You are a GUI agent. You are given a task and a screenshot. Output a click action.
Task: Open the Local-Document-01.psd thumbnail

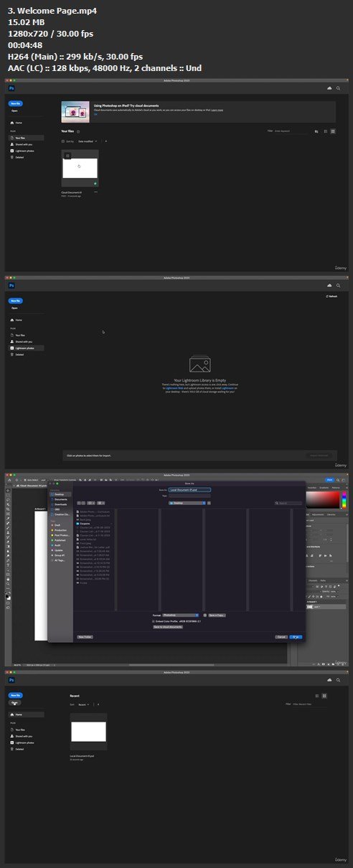pyautogui.click(x=88, y=732)
